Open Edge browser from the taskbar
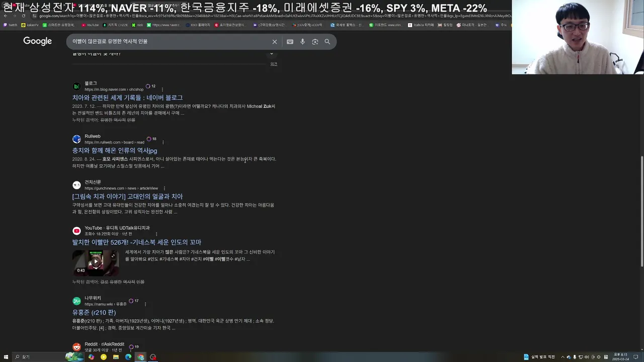Viewport: 644px width, 362px height. (x=128, y=357)
